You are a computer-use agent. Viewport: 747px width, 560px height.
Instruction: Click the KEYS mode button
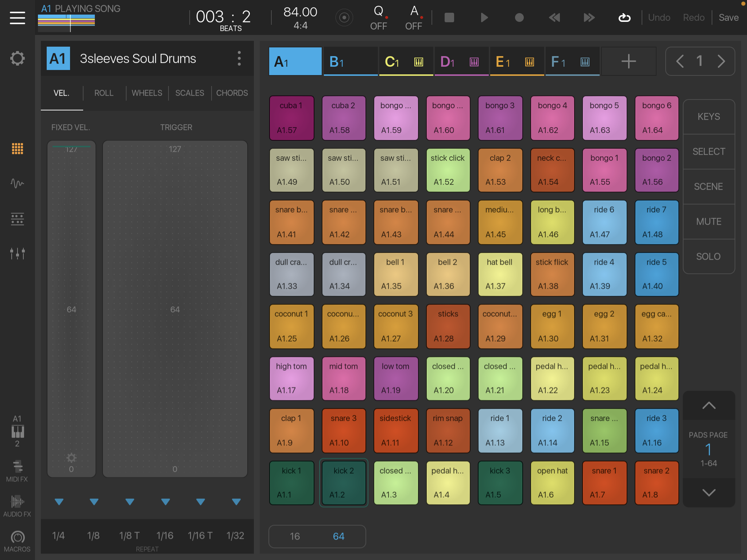[x=709, y=117]
